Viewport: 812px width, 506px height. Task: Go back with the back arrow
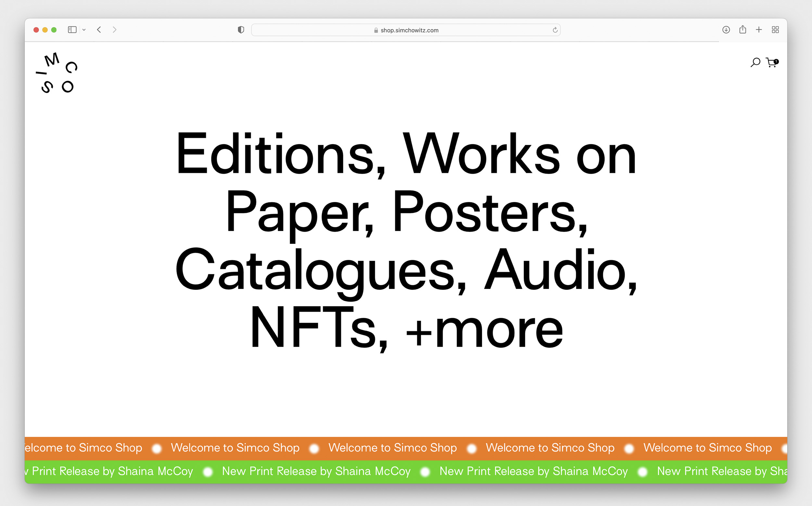pos(99,30)
